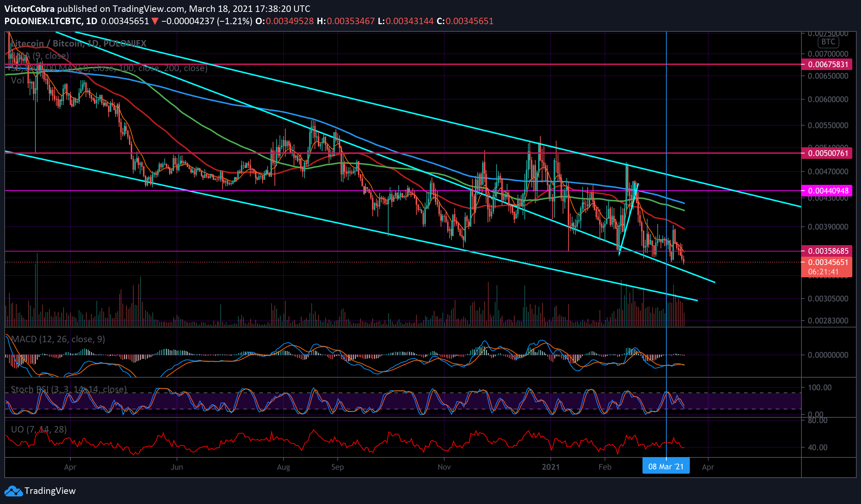Screen dimensions: 861x504
Task: Select the 0.00500761 price level label
Action: (827, 153)
